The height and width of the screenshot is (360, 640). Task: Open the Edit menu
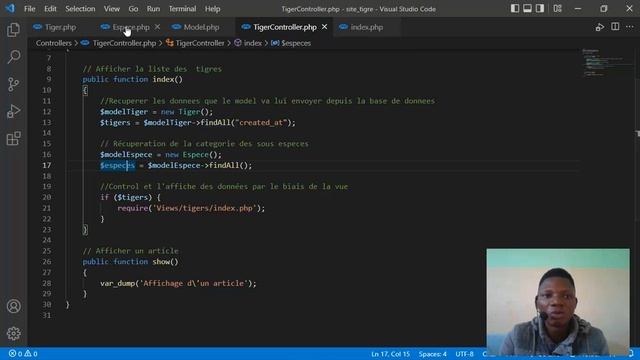50,9
